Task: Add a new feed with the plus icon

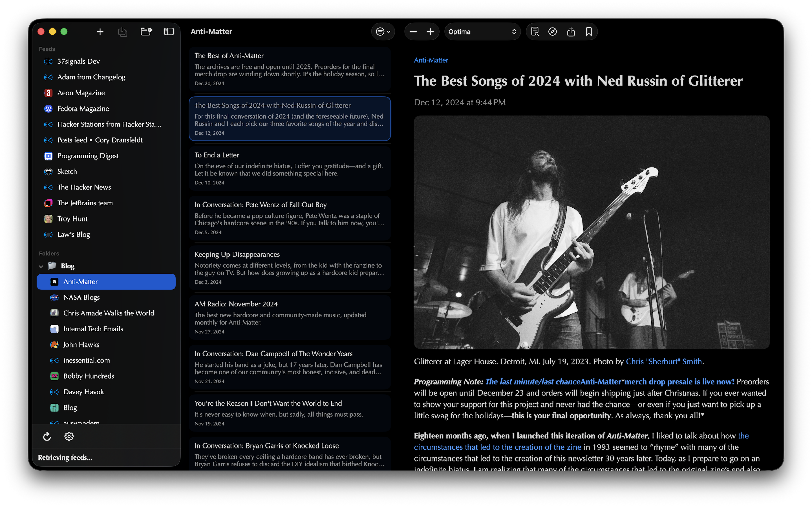Action: (100, 32)
